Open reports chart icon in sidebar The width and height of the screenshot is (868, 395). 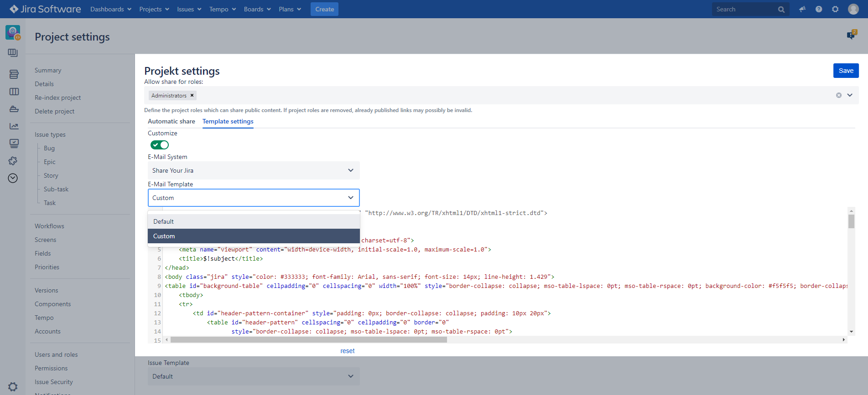coord(14,126)
